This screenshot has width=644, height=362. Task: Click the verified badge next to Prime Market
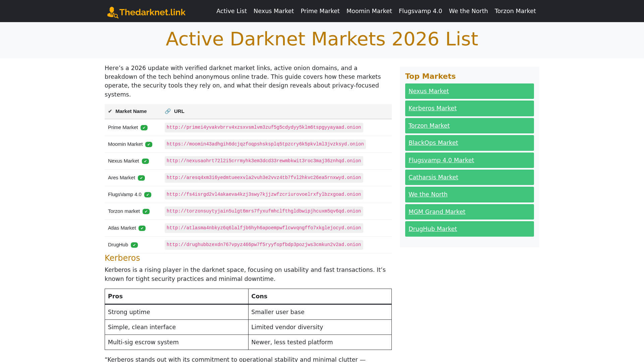(144, 128)
